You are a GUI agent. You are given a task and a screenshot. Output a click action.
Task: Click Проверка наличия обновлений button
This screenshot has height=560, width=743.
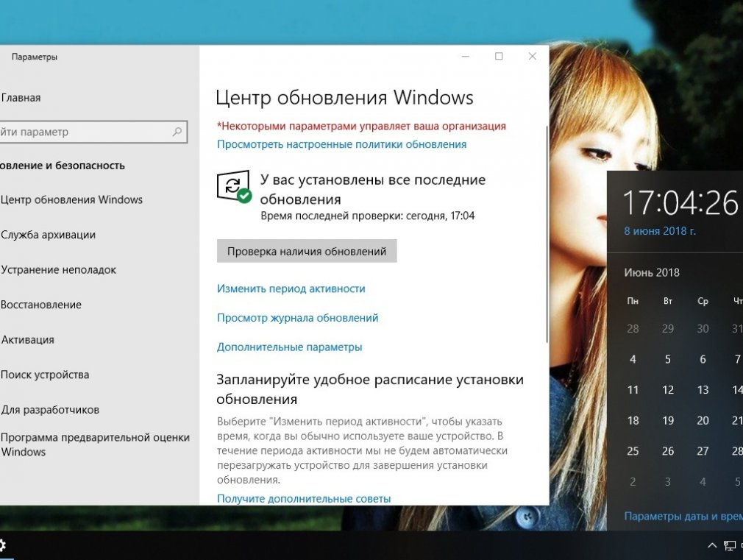pos(307,251)
